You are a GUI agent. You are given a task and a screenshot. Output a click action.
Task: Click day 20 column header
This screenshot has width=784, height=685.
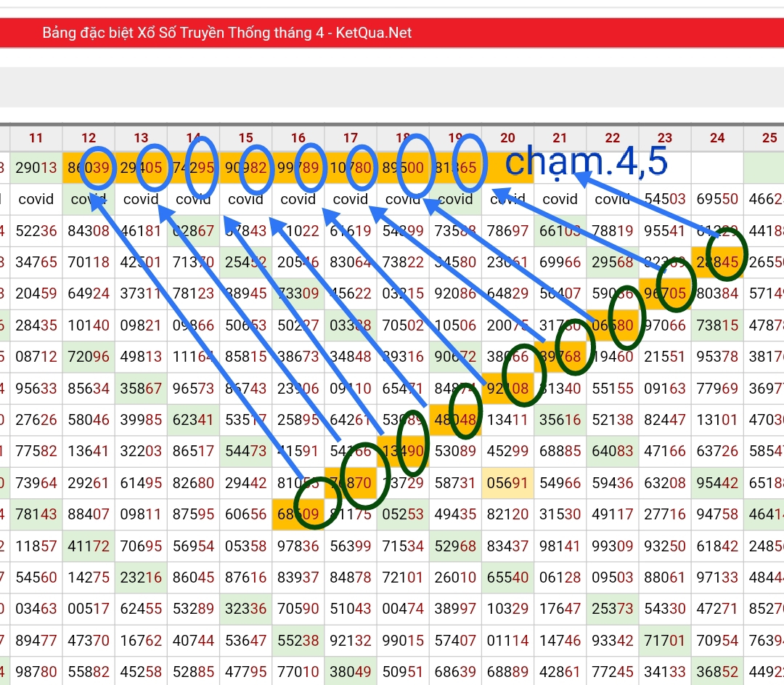tap(507, 137)
